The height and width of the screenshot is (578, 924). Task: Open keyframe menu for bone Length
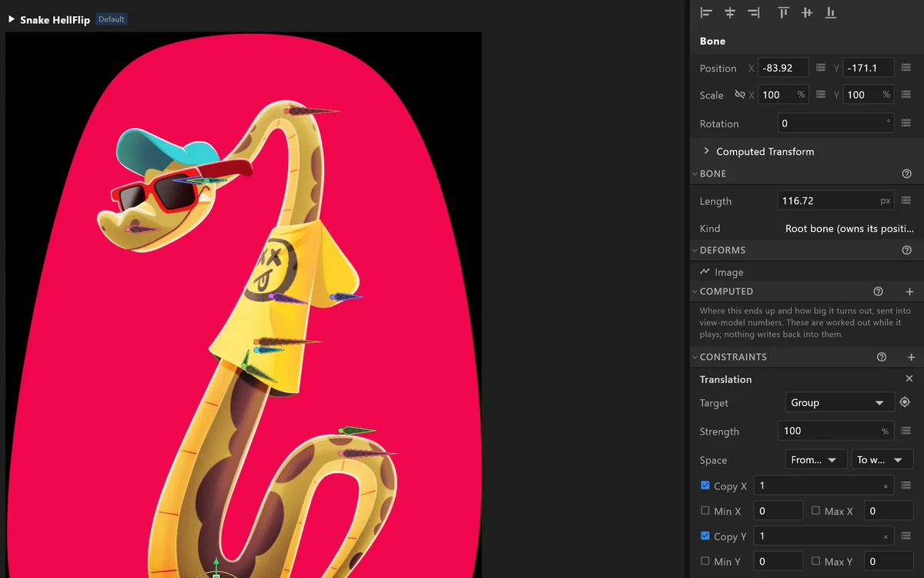906,200
